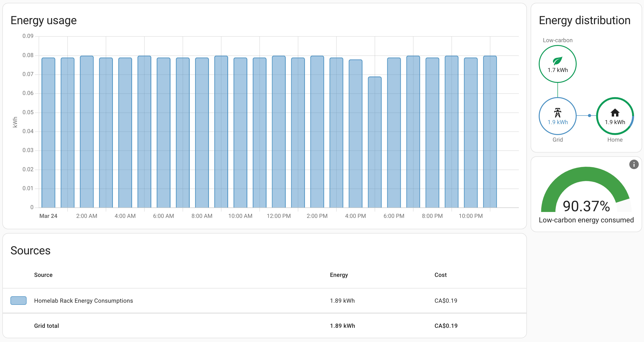Click the 8:00 AM axis label

(202, 216)
